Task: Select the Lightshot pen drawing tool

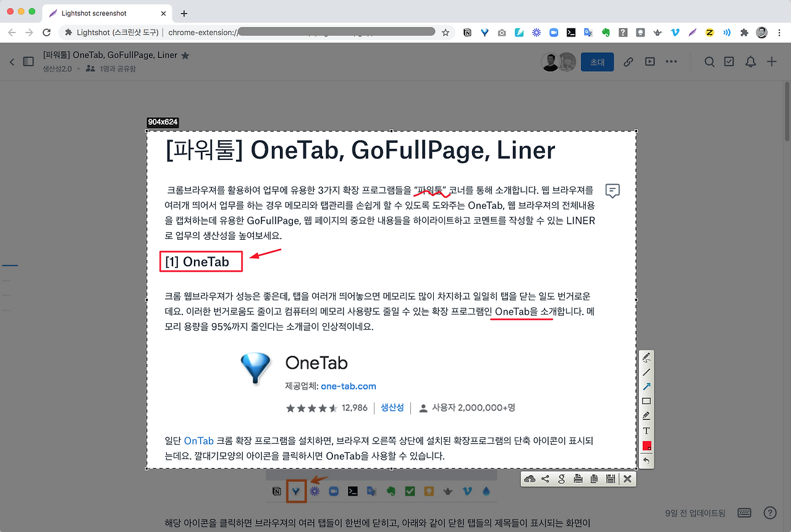Action: point(646,358)
